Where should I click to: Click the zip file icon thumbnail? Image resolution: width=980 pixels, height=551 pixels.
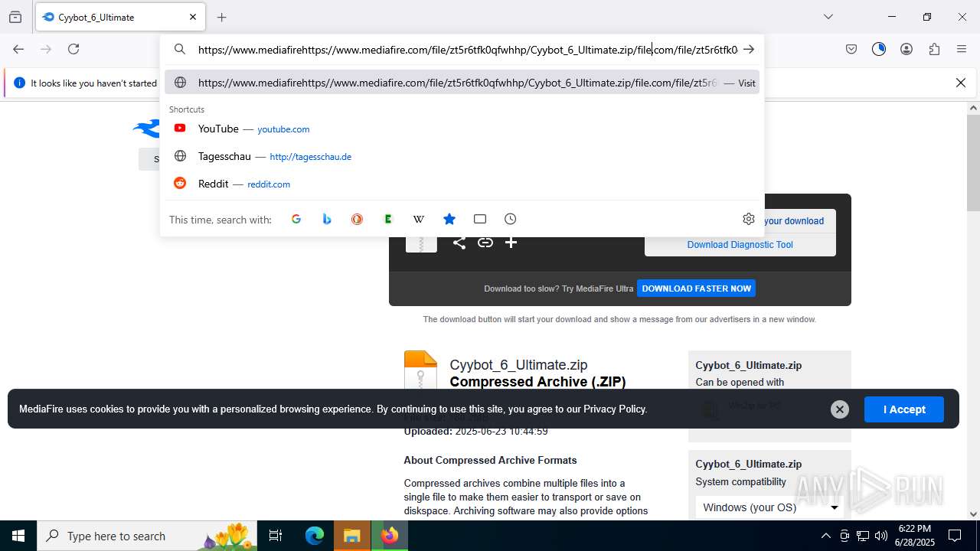pos(420,370)
